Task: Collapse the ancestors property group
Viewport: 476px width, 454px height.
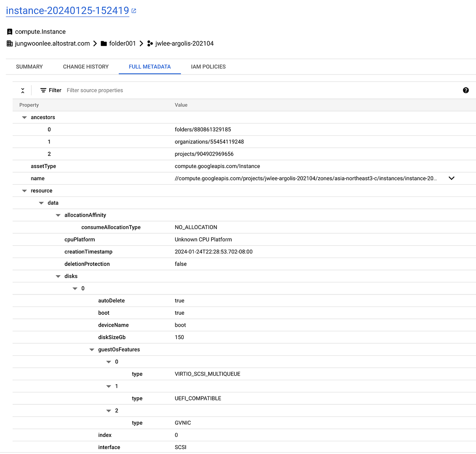Action: click(x=24, y=117)
